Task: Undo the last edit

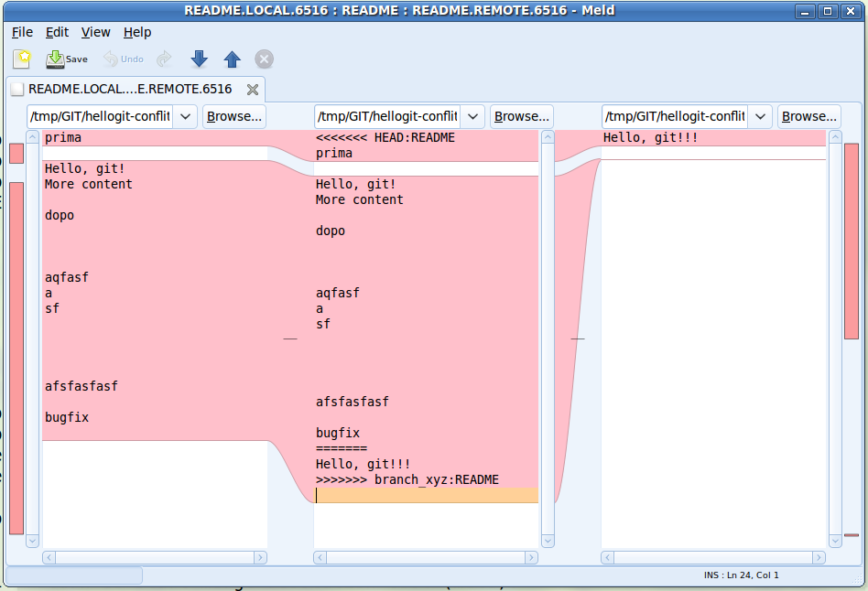Action: click(x=124, y=59)
